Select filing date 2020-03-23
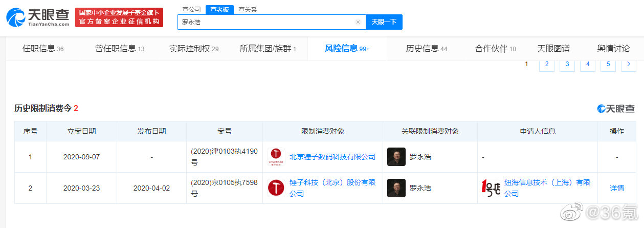Viewport: 644px width, 228px height. point(81,188)
